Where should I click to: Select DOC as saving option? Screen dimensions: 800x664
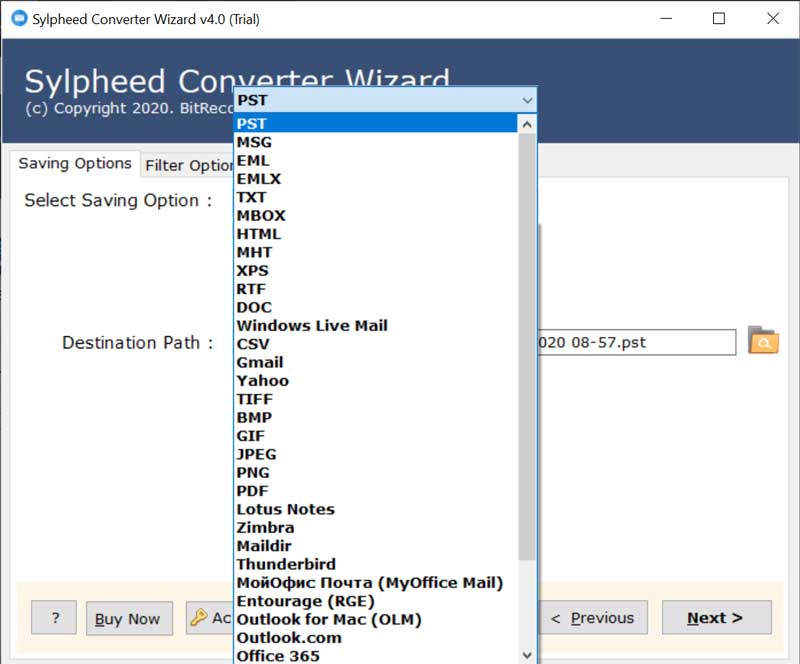tap(376, 307)
